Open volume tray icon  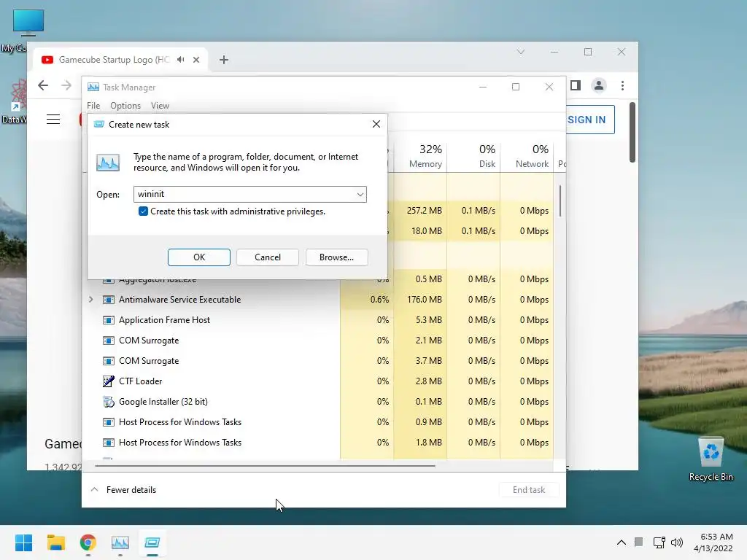pos(676,542)
